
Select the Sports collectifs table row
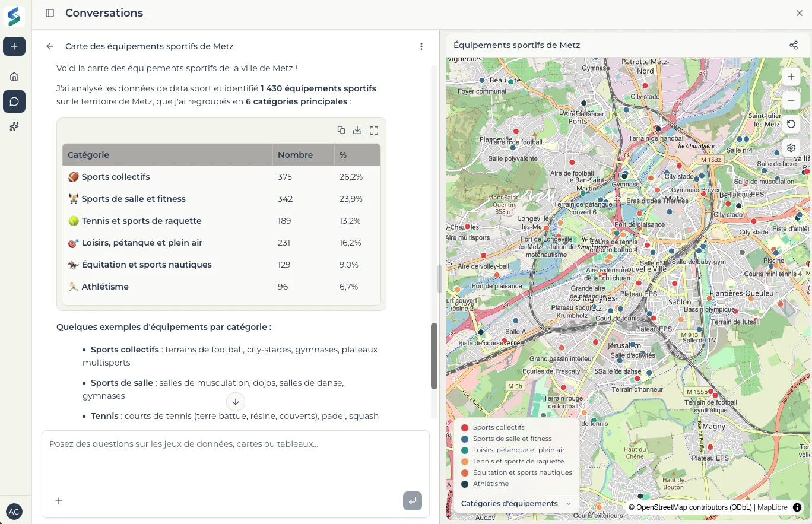click(221, 177)
